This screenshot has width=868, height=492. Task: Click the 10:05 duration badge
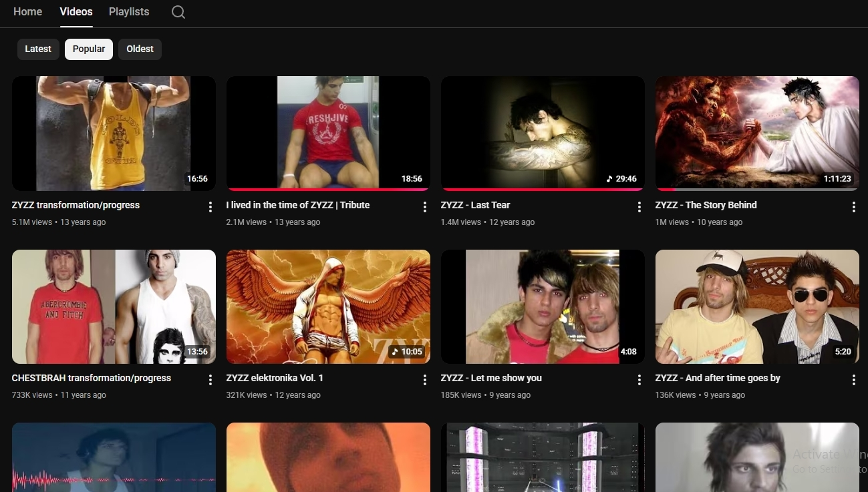click(x=407, y=352)
